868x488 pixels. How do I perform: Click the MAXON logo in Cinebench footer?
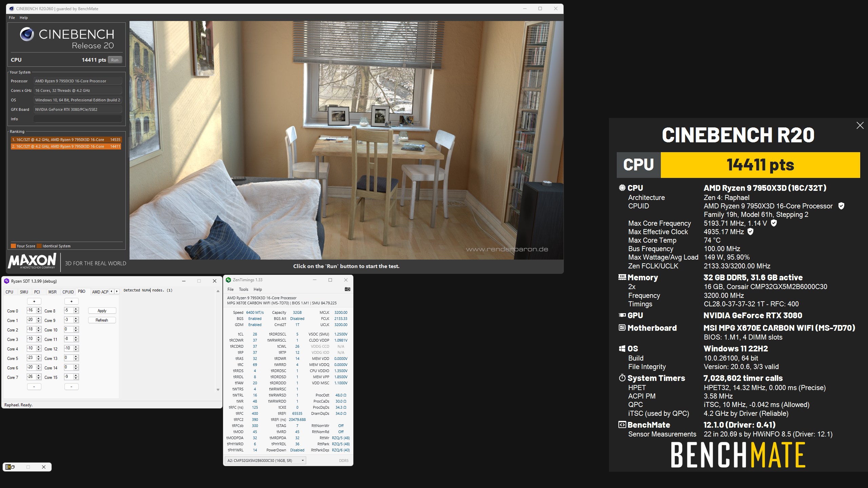pos(32,261)
